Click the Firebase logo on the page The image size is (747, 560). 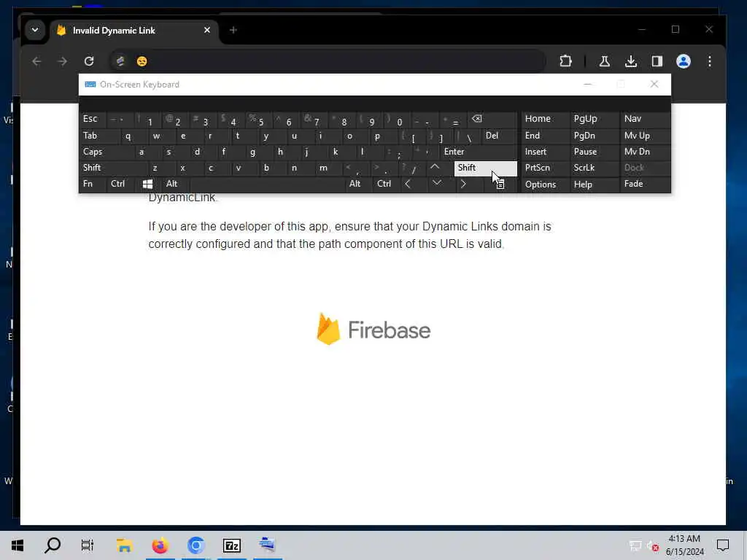click(373, 329)
